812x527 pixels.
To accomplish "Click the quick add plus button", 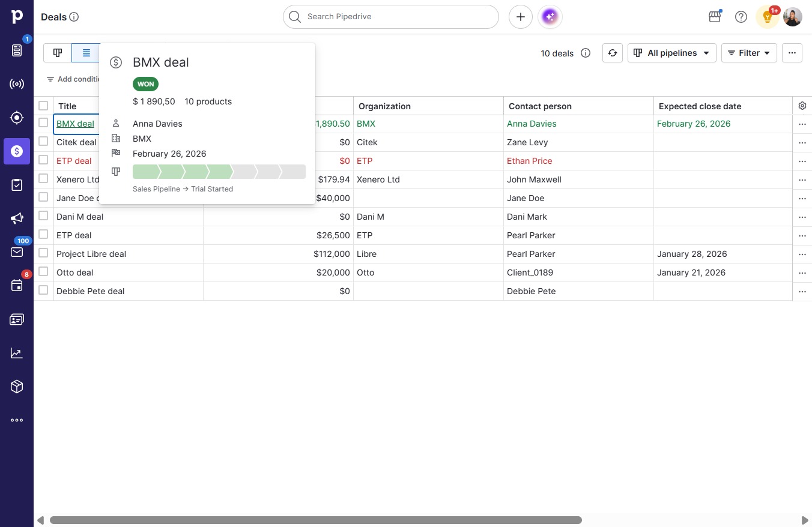I will pyautogui.click(x=521, y=17).
